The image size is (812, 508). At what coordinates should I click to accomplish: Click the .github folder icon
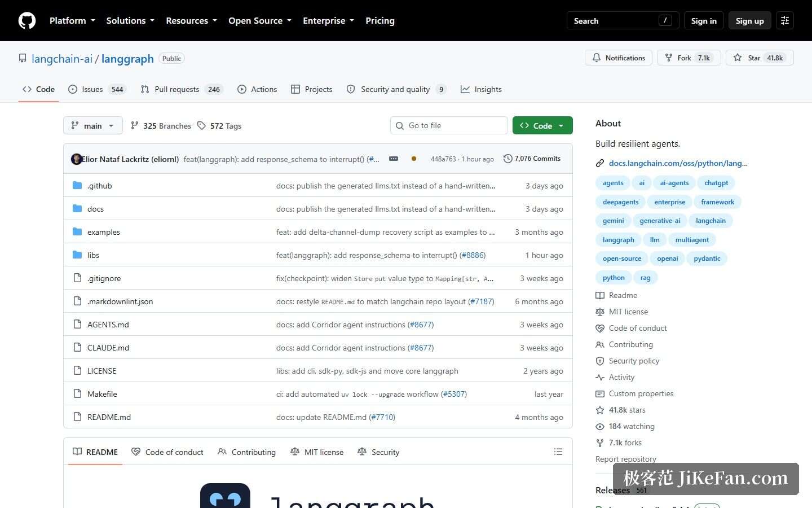coord(77,186)
